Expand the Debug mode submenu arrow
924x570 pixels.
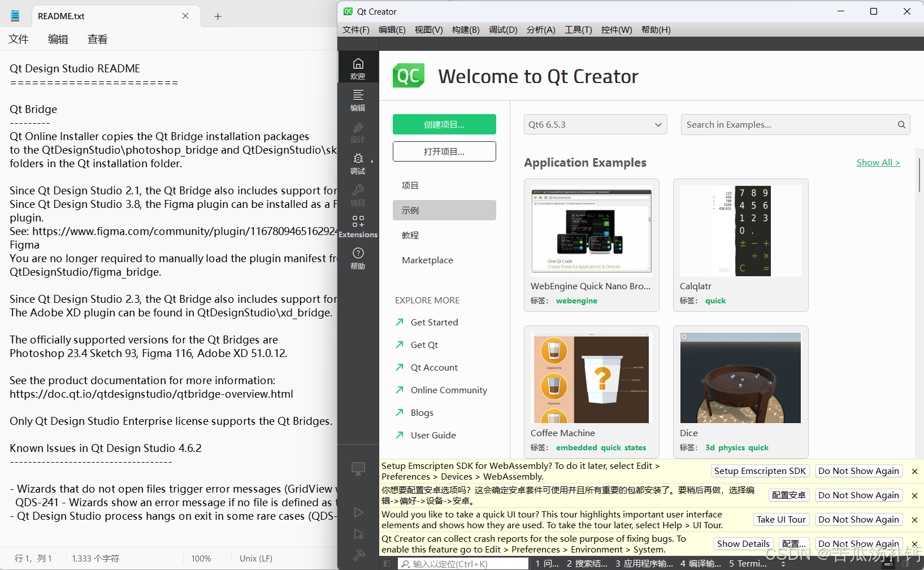click(x=372, y=162)
